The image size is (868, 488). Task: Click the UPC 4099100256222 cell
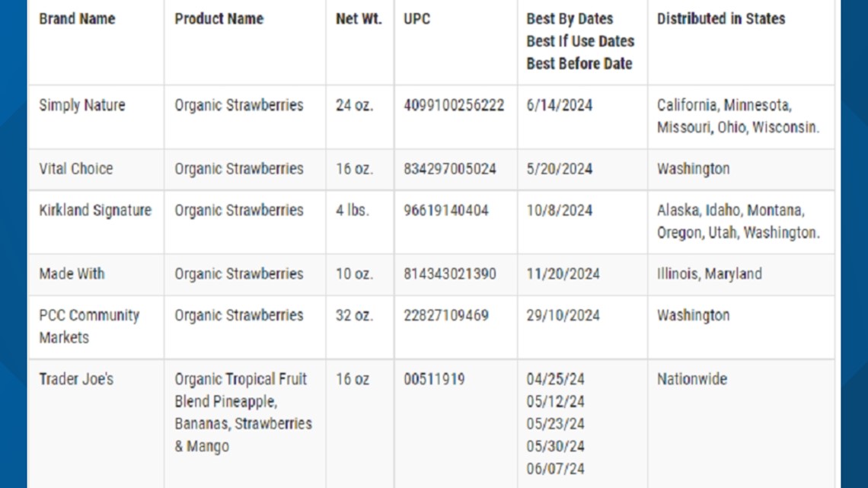coord(454,105)
